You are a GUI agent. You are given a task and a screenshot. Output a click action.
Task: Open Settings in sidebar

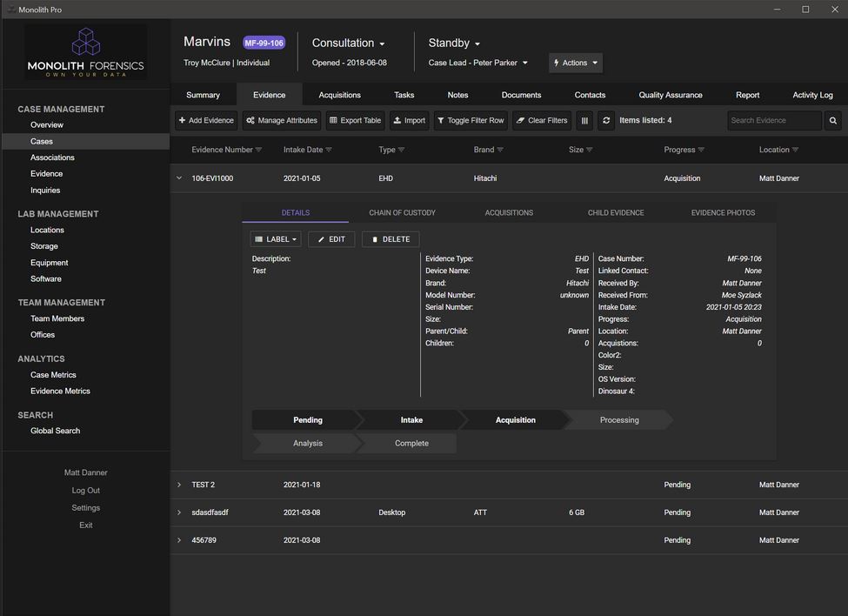tap(85, 507)
